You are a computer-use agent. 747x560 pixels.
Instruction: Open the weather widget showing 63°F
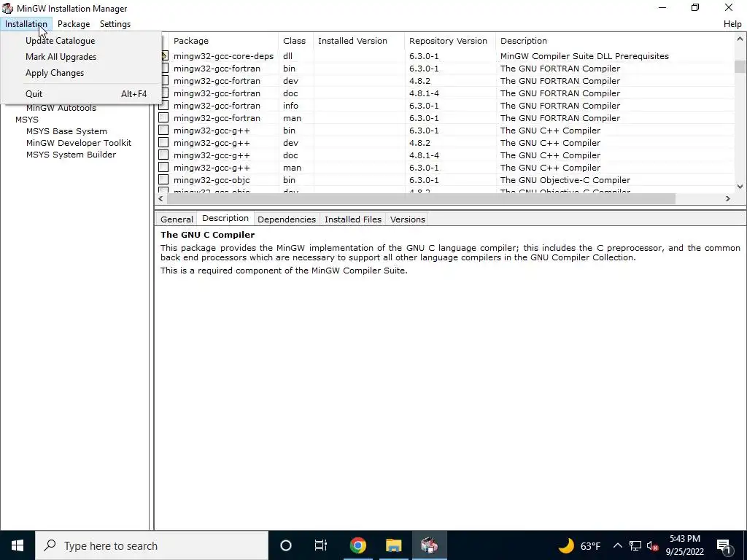pyautogui.click(x=579, y=545)
